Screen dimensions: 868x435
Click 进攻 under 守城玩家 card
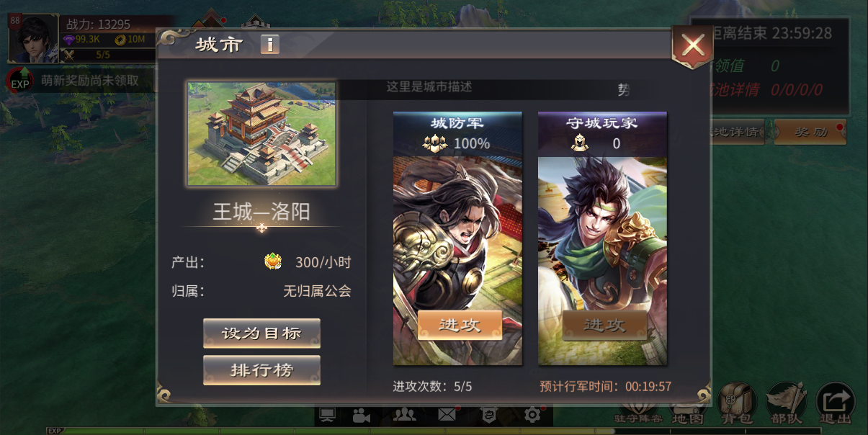[604, 325]
